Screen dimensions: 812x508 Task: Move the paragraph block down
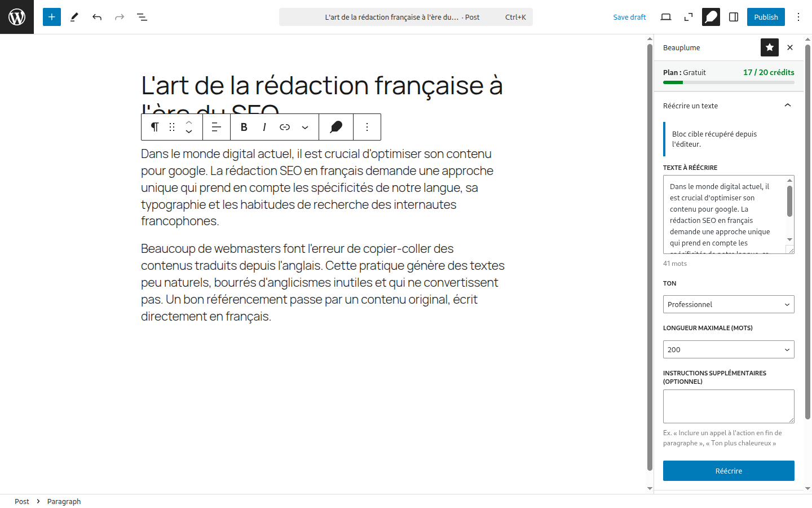[189, 132]
